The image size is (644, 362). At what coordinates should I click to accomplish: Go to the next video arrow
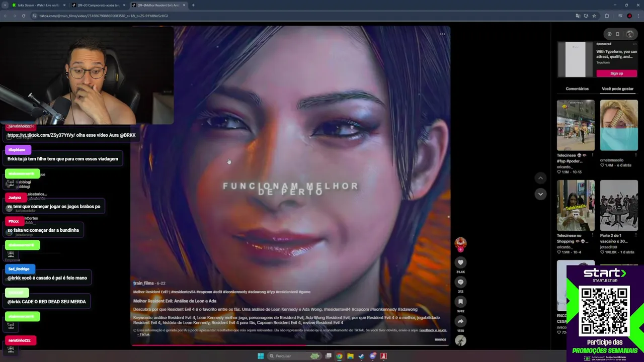pyautogui.click(x=540, y=194)
